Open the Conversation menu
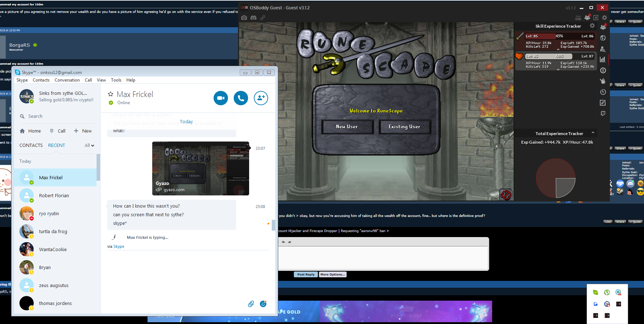Image resolution: width=644 pixels, height=324 pixels. pyautogui.click(x=67, y=80)
